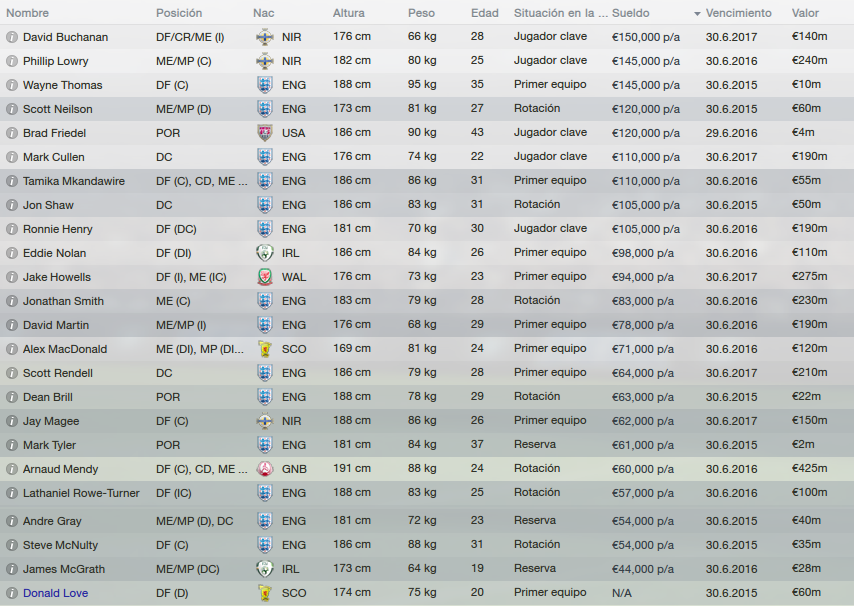Open info icon for Ronnie Henry
The width and height of the screenshot is (854, 606).
pos(11,229)
